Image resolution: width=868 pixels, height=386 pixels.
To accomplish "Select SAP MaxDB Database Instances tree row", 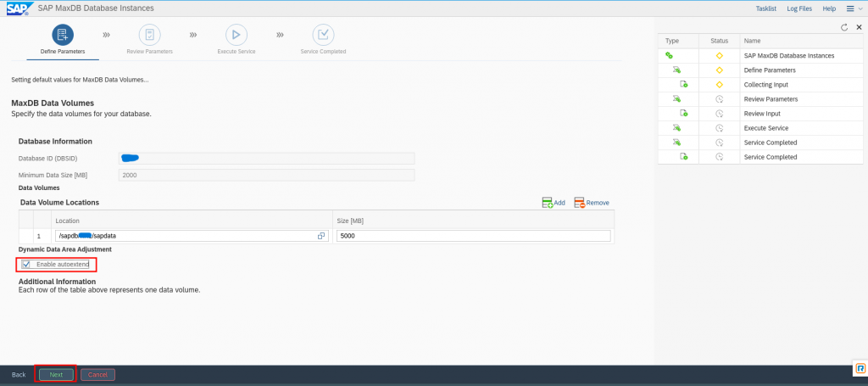I will coord(788,55).
